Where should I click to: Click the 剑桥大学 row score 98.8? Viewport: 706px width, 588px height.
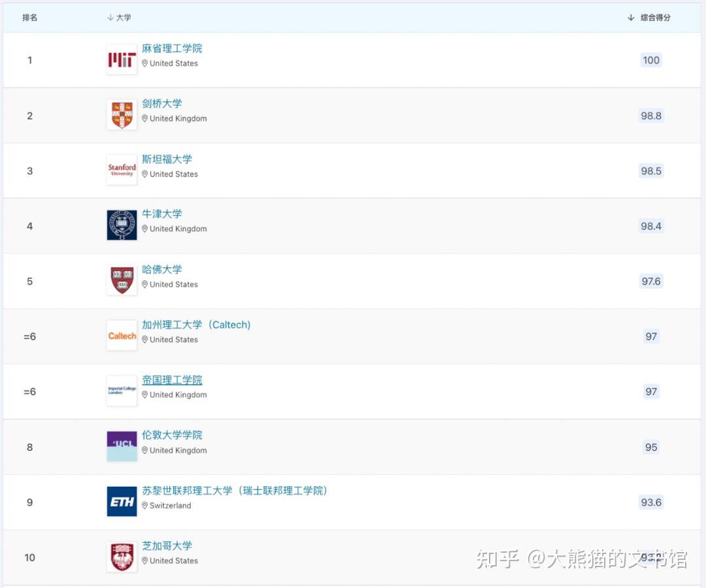click(650, 115)
